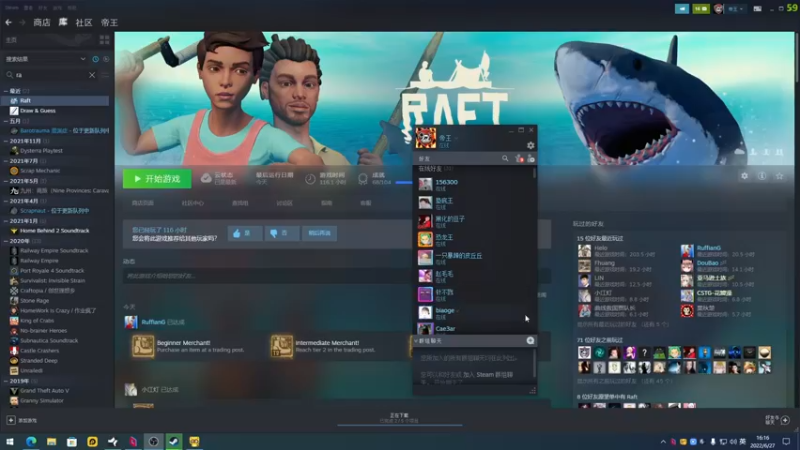Open green notifications indicator in top bar
Image resolution: width=800 pixels, height=450 pixels.
[x=701, y=9]
